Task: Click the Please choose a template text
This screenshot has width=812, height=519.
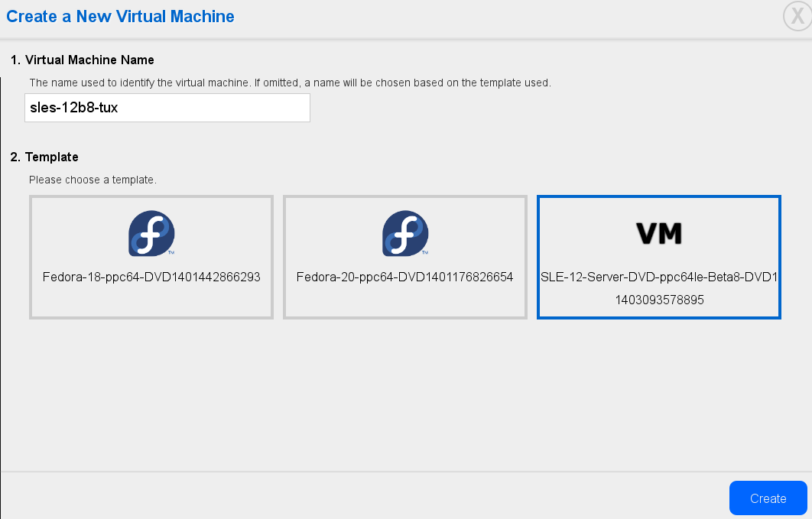Action: (93, 180)
